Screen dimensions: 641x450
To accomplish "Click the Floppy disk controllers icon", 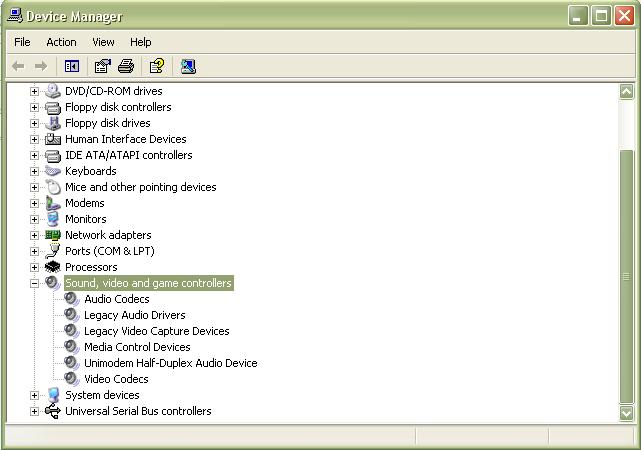I will click(x=53, y=107).
